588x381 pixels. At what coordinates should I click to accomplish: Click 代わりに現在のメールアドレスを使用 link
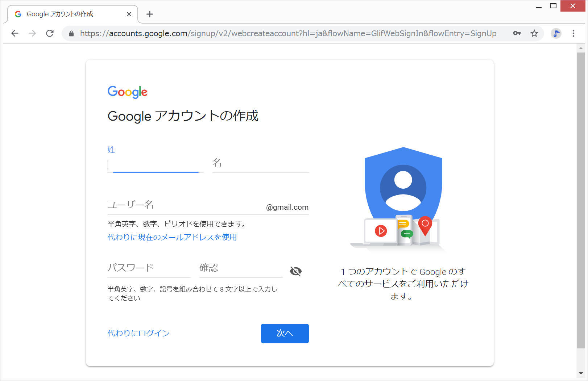[x=172, y=237]
